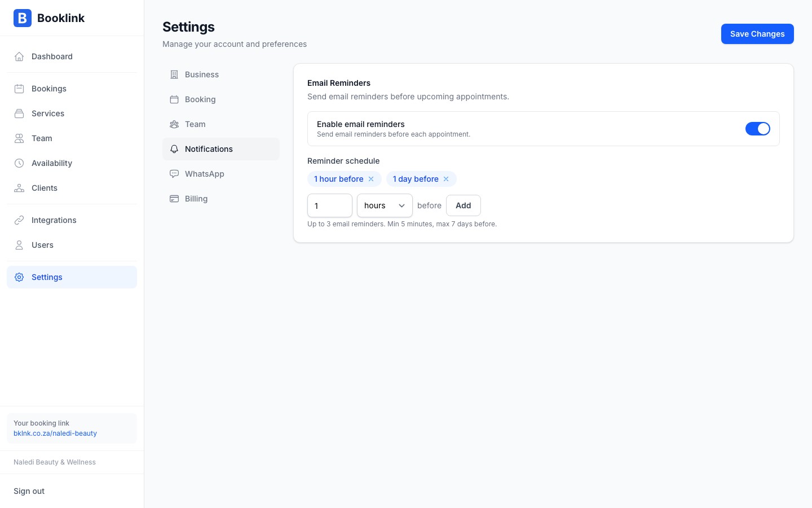Click the Bookings calendar icon in sidebar
This screenshot has height=508, width=812.
coord(19,89)
